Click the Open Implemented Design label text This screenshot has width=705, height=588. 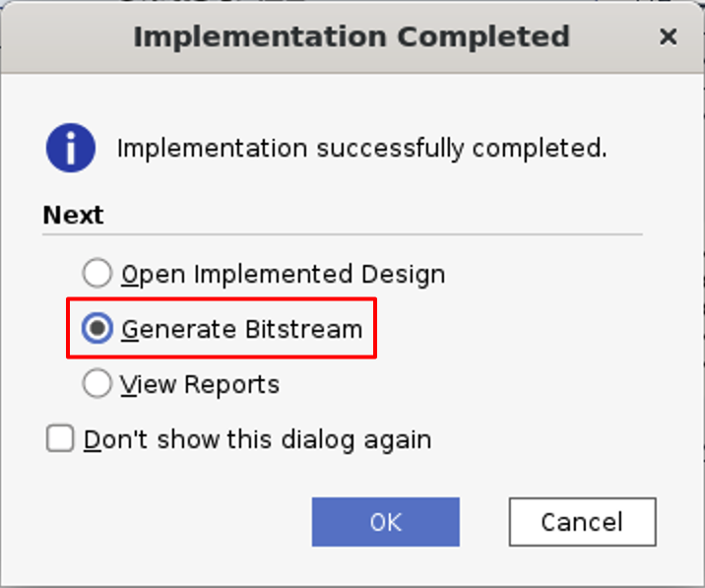tap(284, 274)
